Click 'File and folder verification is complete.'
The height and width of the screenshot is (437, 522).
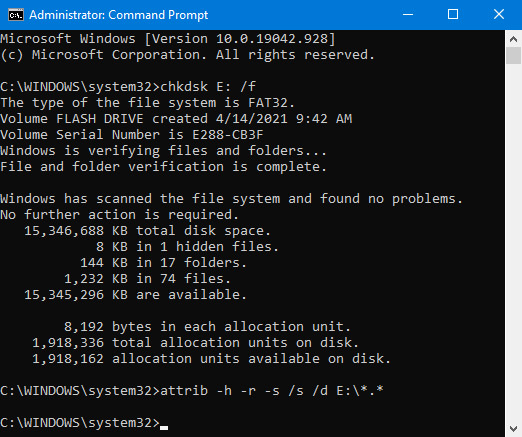pos(163,167)
